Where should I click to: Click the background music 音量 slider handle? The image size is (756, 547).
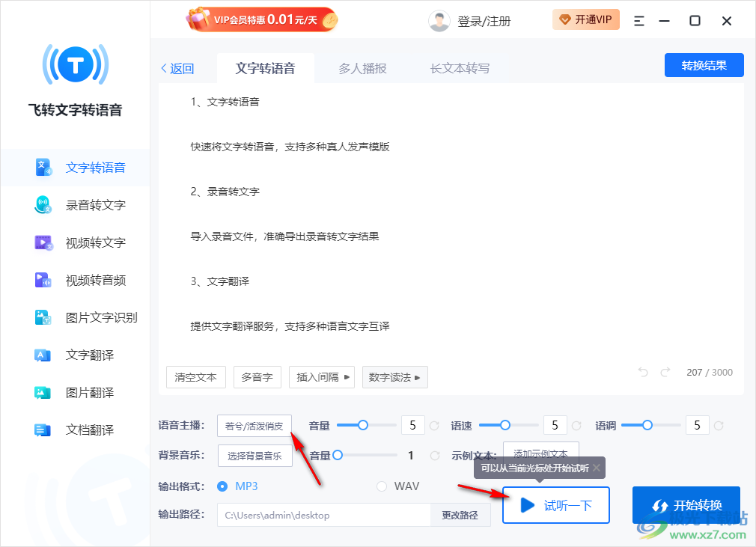(338, 455)
